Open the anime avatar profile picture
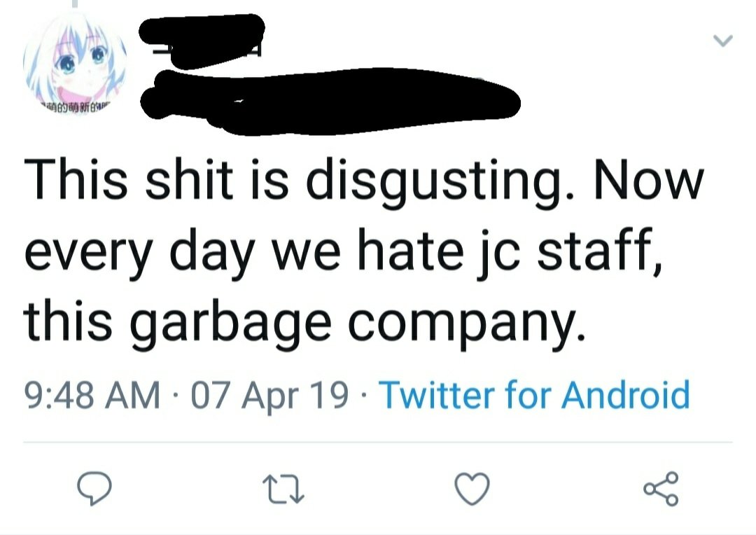 click(x=76, y=65)
